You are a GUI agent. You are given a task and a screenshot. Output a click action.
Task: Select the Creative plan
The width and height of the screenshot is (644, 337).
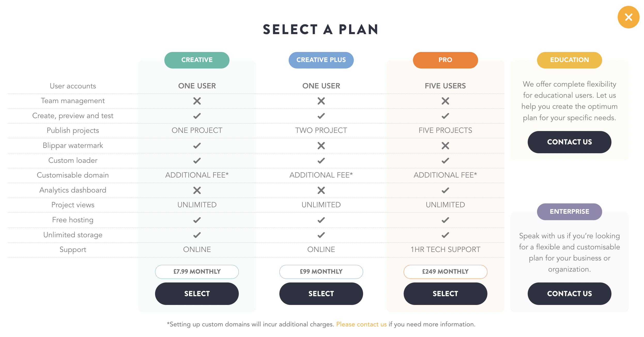tap(197, 294)
